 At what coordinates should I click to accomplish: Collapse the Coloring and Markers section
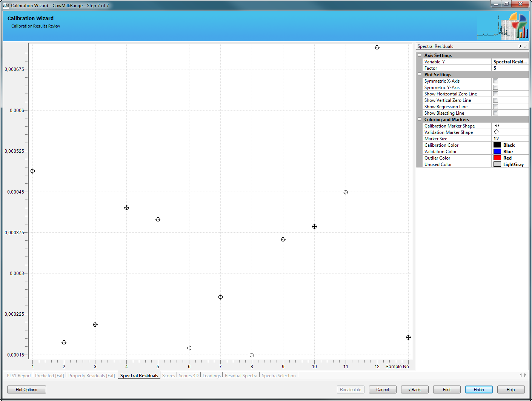pyautogui.click(x=419, y=119)
